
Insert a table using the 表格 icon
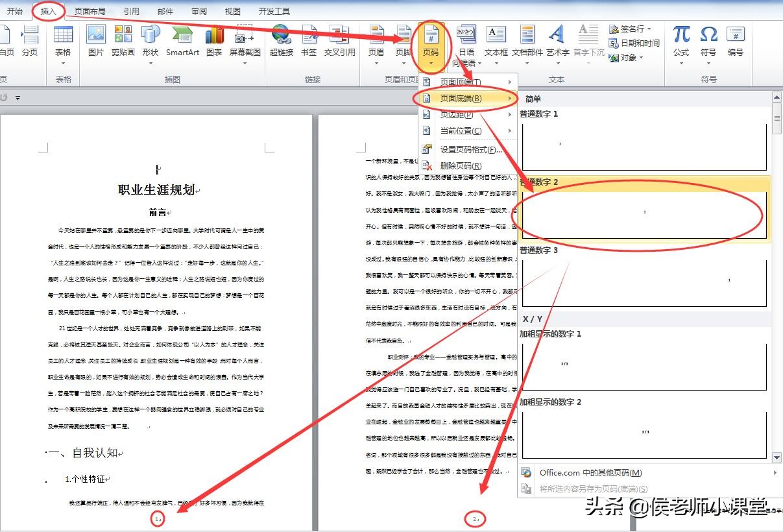coord(62,41)
